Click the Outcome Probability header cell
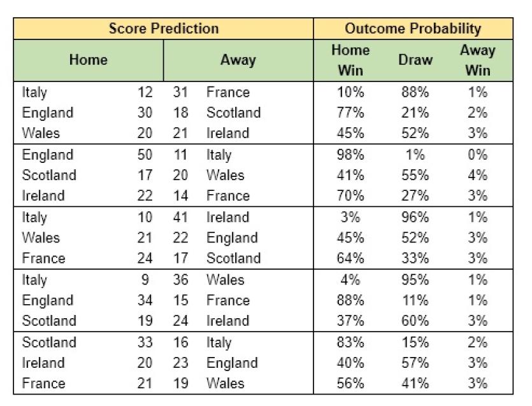 pos(413,29)
